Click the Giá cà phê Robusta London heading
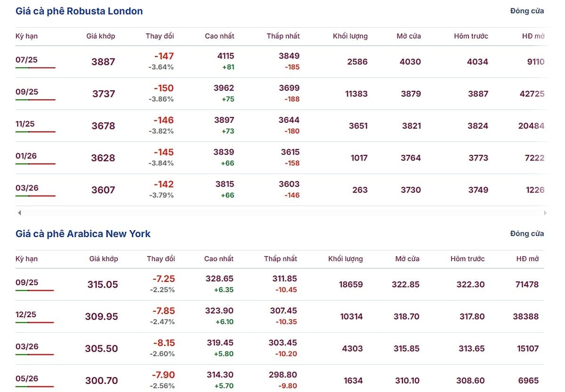Image resolution: width=565 pixels, height=392 pixels. (x=79, y=11)
